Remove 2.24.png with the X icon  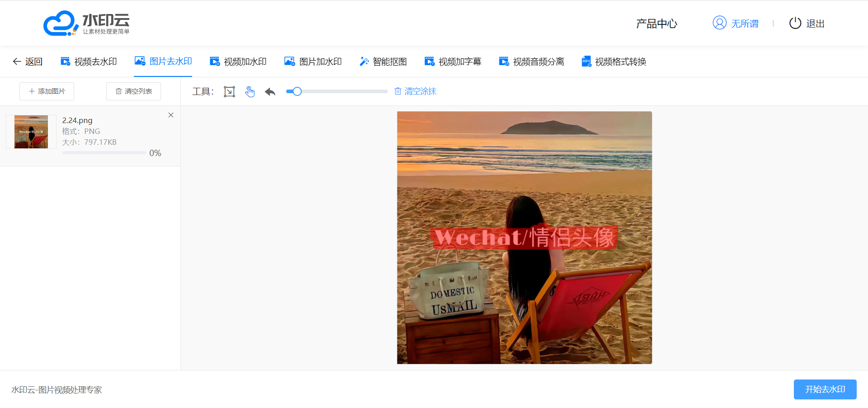[171, 115]
